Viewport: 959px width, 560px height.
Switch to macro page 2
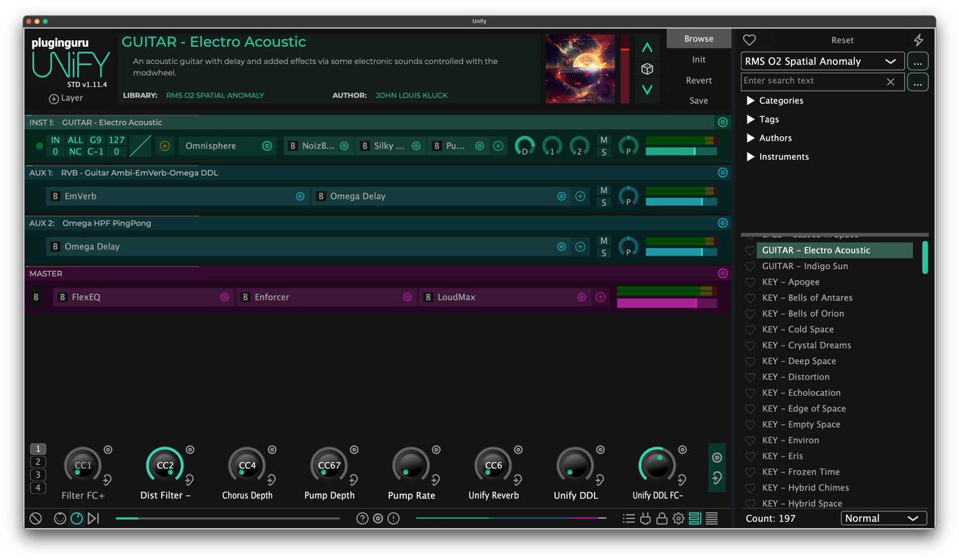coord(38,462)
